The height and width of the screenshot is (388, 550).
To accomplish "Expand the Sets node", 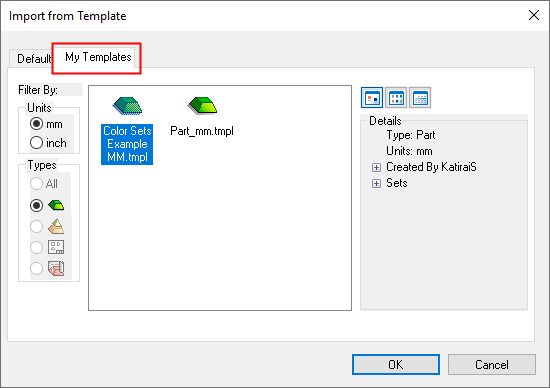I will coord(376,183).
